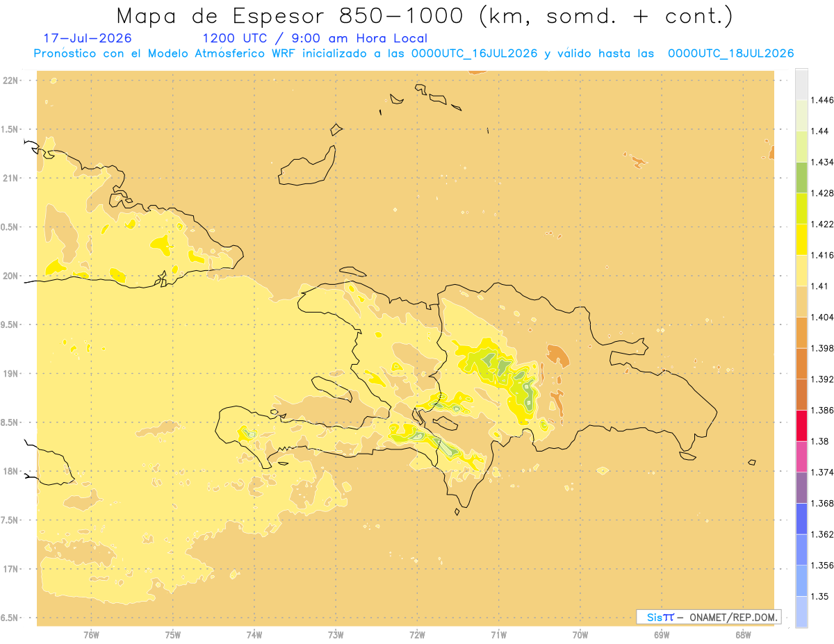Click the legend value '1.374'
The width and height of the screenshot is (834, 644).
pos(822,472)
